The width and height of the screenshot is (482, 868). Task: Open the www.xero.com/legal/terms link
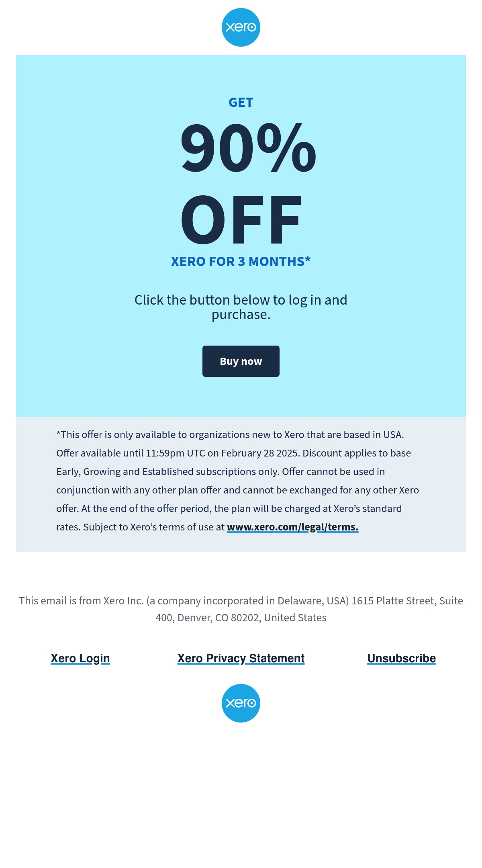click(292, 527)
